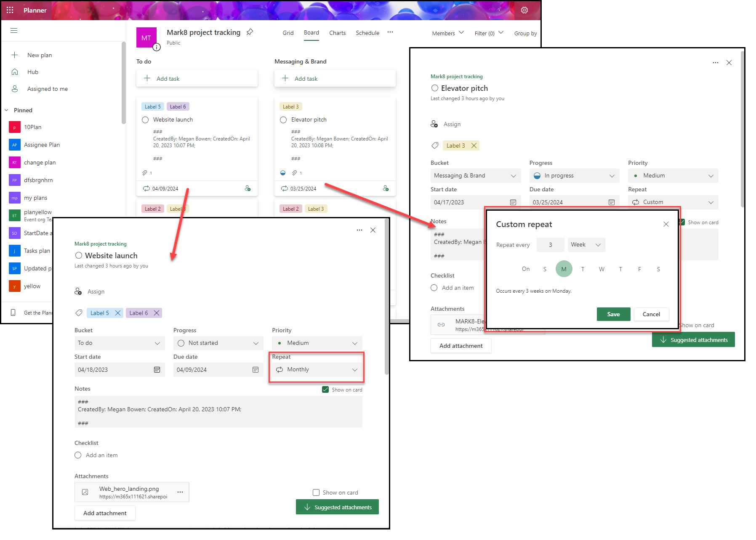This screenshot has height=540, width=756.
Task: Open Bucket Messaging & Brand dropdown
Action: pyautogui.click(x=476, y=176)
